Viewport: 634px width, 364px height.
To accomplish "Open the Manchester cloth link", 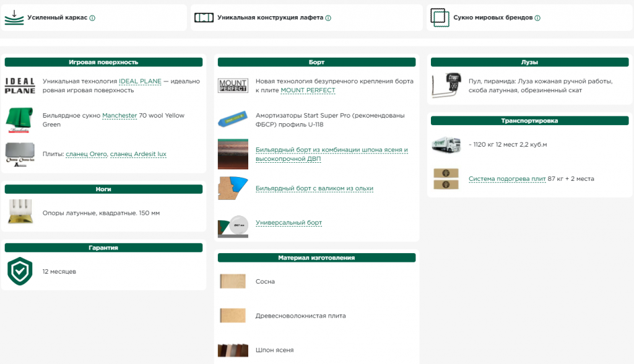I will (x=119, y=116).
